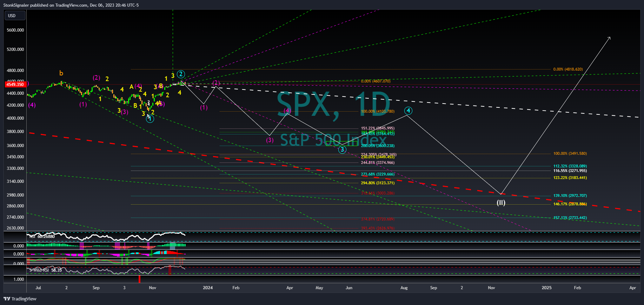Select the green rectangle box near circled 3

[x=341, y=143]
